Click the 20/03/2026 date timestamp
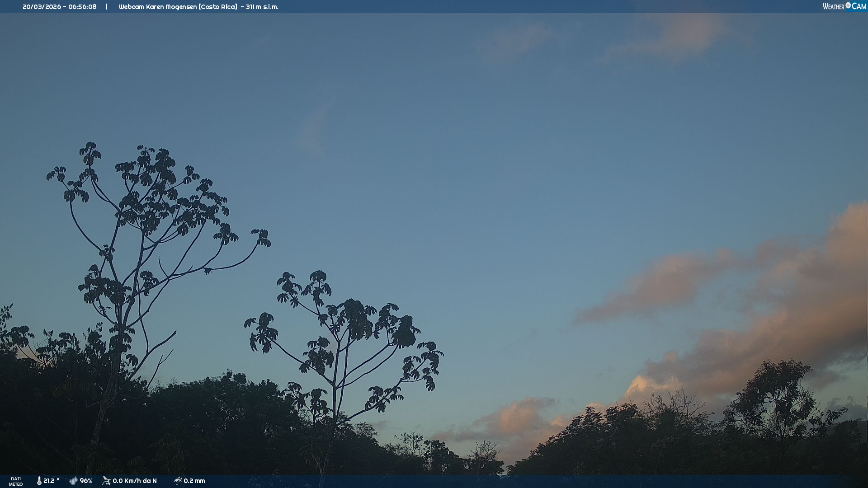This screenshot has width=868, height=488. 42,7
